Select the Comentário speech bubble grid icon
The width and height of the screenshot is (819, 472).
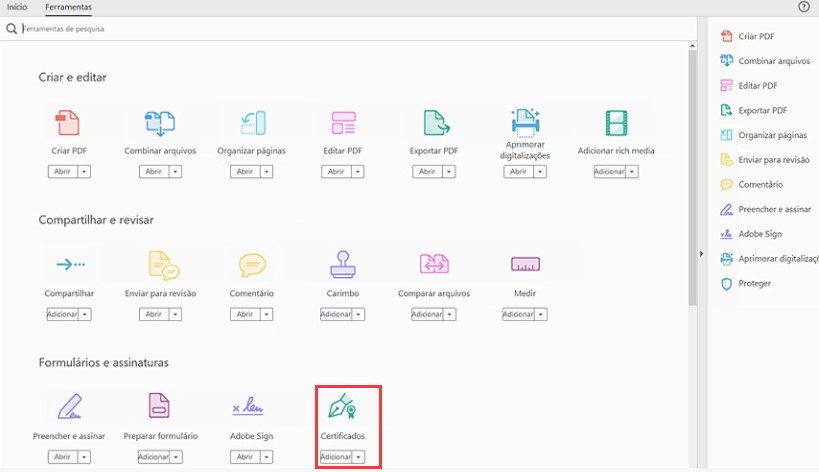pos(252,265)
